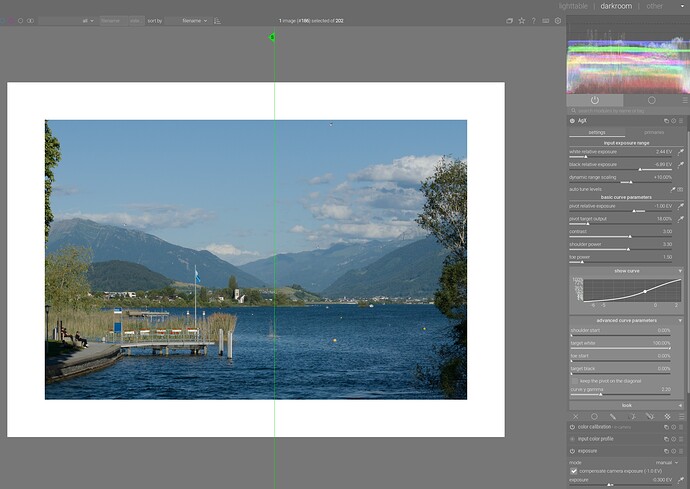
Task: Open the global preferences gear icon
Action: (558, 21)
